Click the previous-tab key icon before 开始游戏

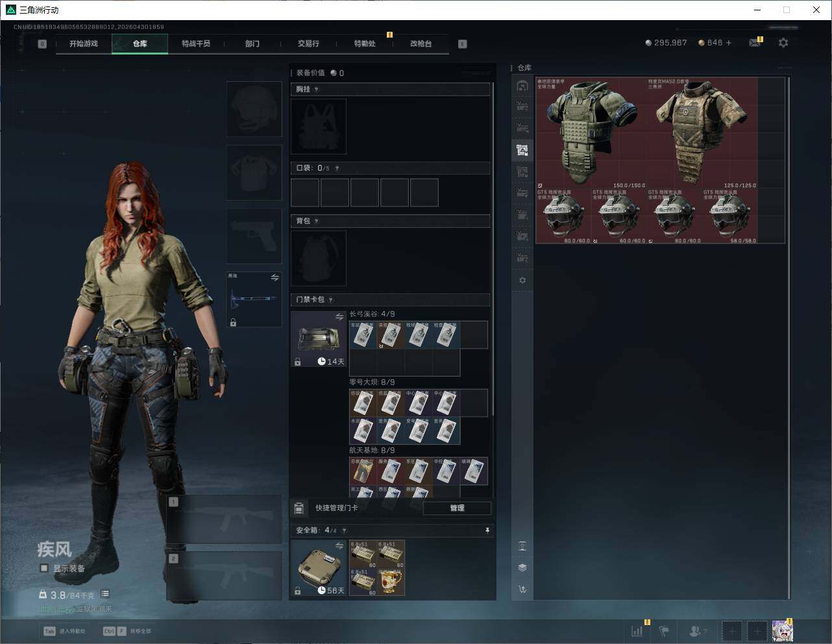tap(42, 44)
